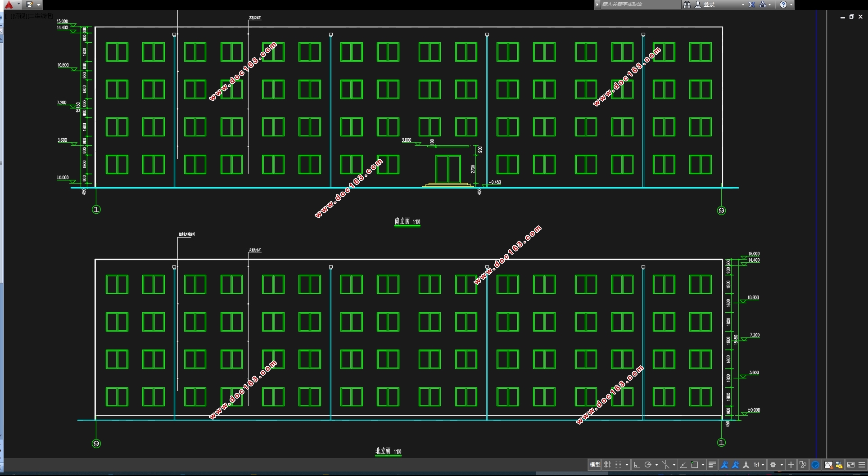
Task: Click the 北立面 drawing title text
Action: click(383, 451)
